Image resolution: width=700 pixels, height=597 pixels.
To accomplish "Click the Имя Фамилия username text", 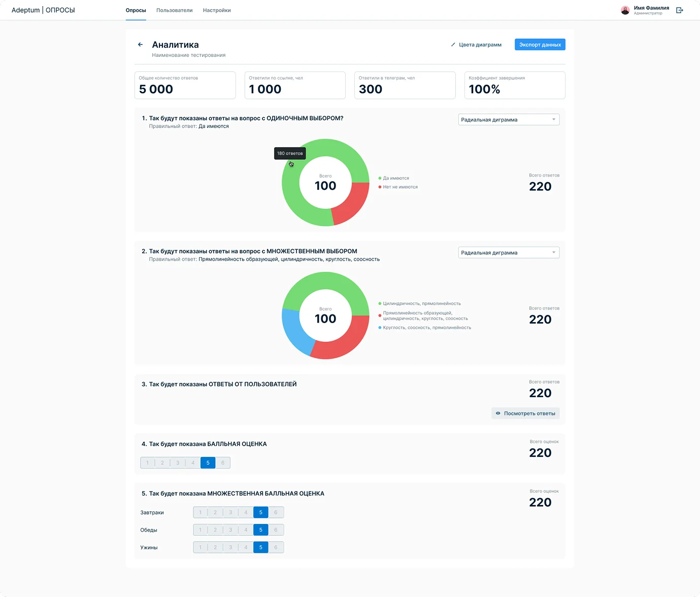I will coord(651,8).
